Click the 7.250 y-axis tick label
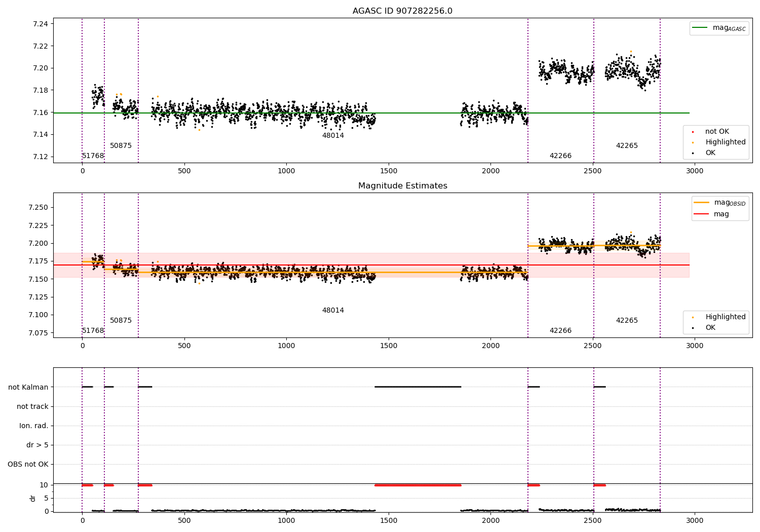This screenshot has width=760, height=532. (39, 208)
